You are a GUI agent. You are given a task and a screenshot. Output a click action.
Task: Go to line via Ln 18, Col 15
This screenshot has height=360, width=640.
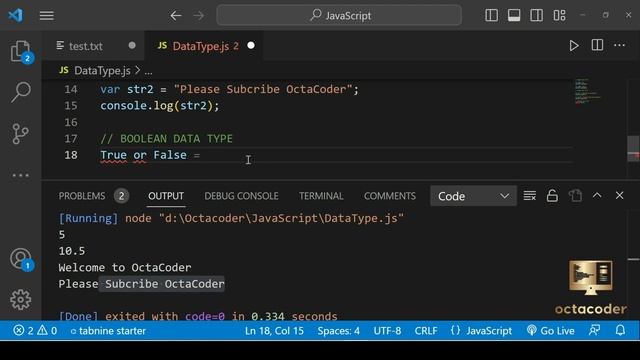[x=274, y=331]
